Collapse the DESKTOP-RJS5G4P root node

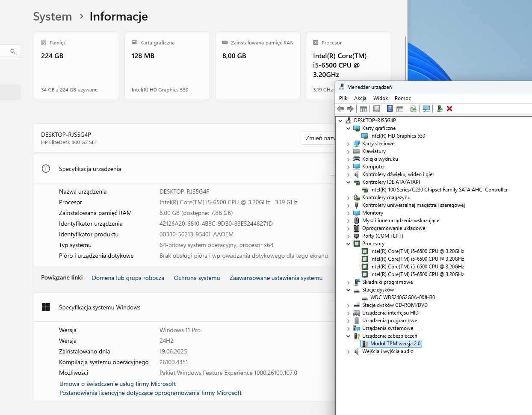340,121
